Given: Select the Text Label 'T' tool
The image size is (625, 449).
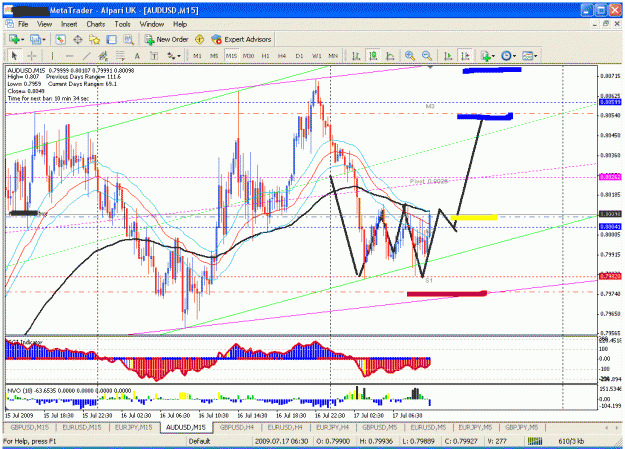Looking at the screenshot, I should click(154, 56).
